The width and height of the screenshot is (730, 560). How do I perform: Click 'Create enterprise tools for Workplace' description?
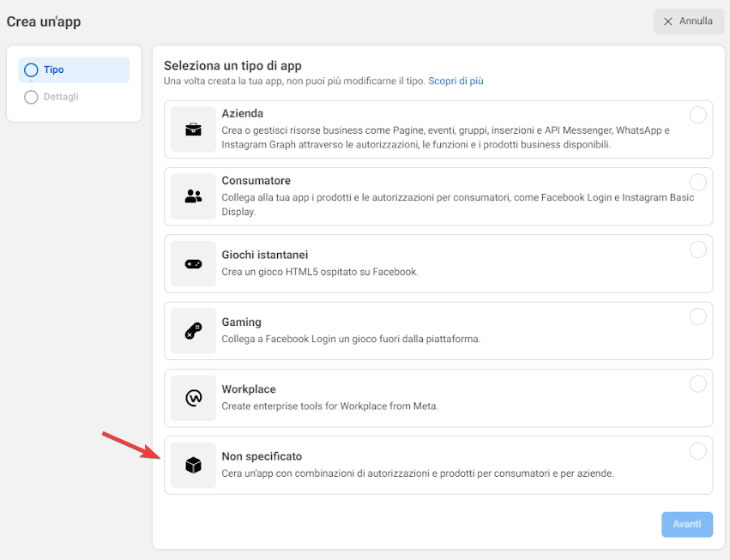click(x=329, y=406)
